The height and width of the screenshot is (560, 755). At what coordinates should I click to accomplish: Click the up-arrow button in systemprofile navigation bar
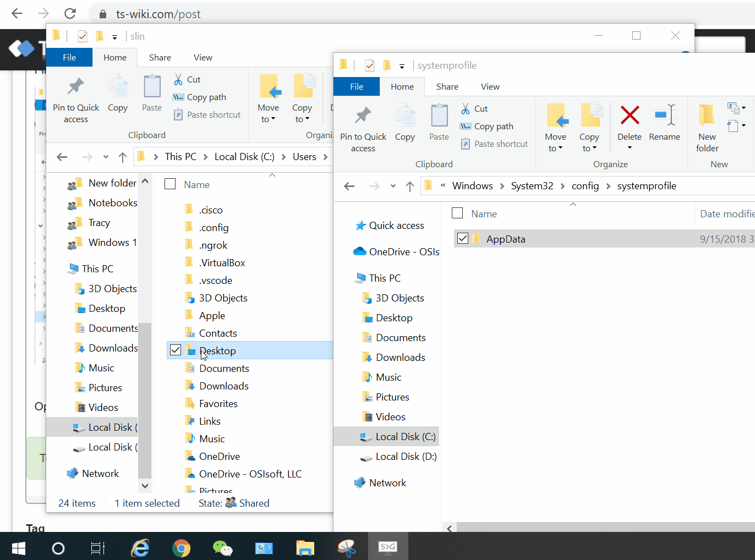[x=410, y=186]
